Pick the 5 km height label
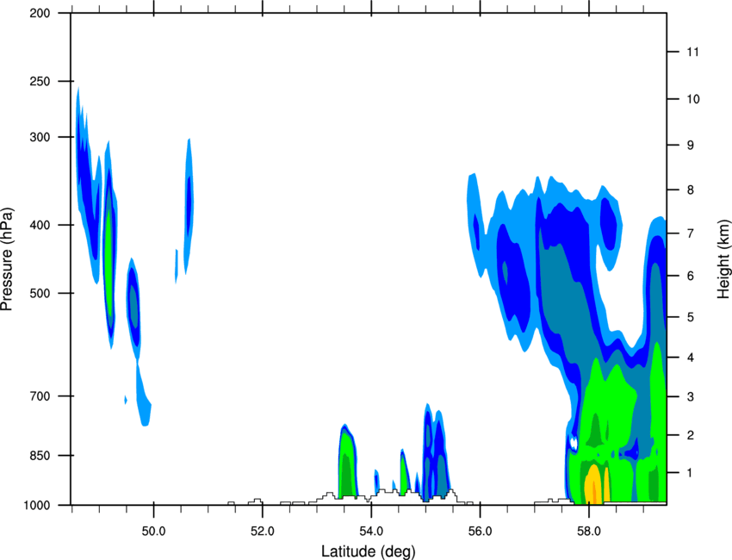732x560 pixels. pos(690,318)
